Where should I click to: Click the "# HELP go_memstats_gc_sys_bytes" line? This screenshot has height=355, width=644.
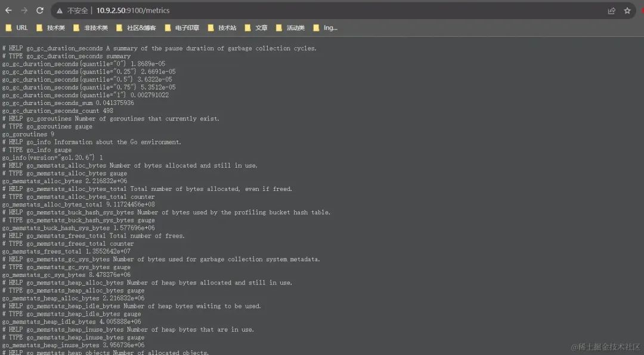click(x=161, y=260)
